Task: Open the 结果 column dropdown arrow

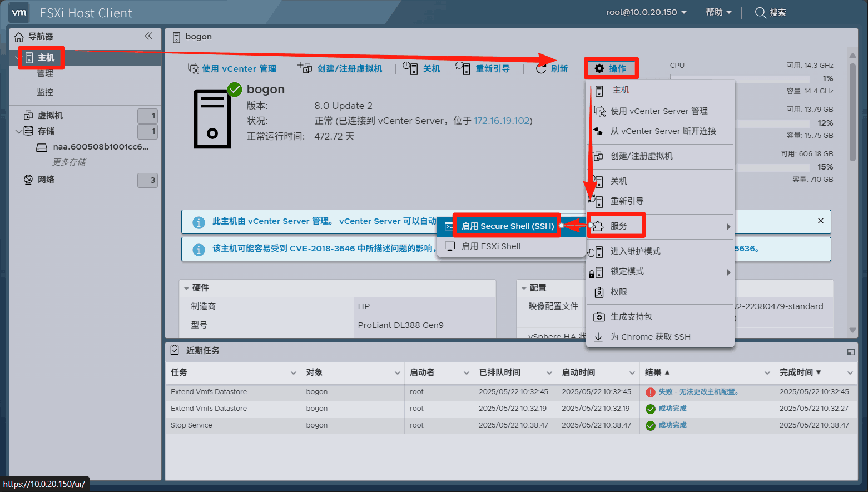Action: coord(767,372)
